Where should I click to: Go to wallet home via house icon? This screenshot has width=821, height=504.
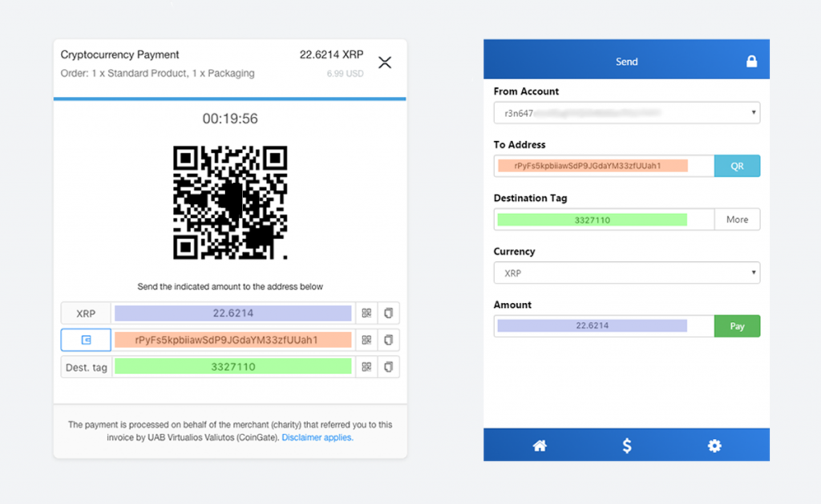540,446
